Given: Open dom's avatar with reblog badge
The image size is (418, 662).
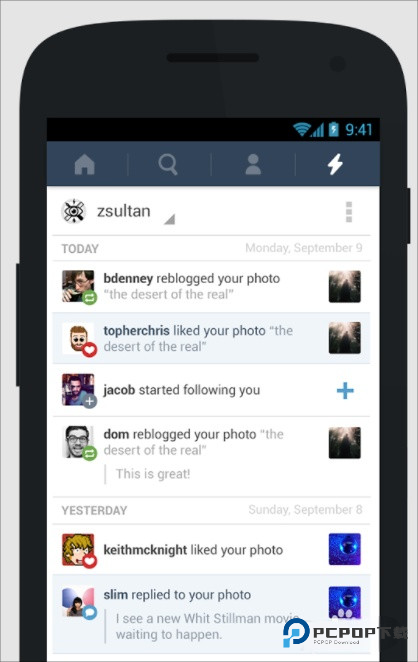Looking at the screenshot, I should [x=79, y=442].
